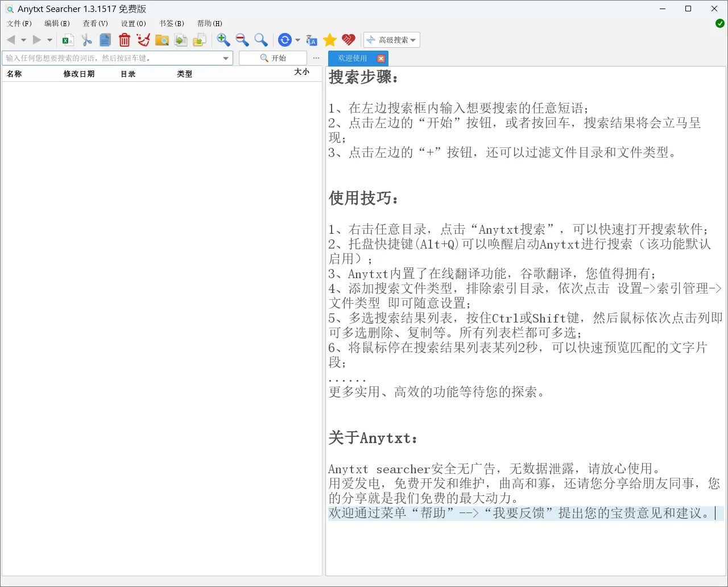
Task: Open the 设置(O) menu
Action: 133,23
